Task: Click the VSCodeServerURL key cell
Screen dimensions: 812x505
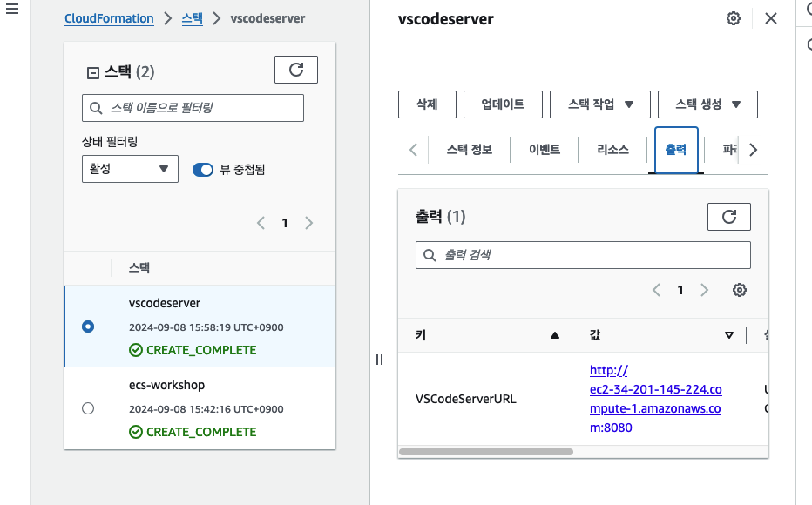Action: (465, 399)
